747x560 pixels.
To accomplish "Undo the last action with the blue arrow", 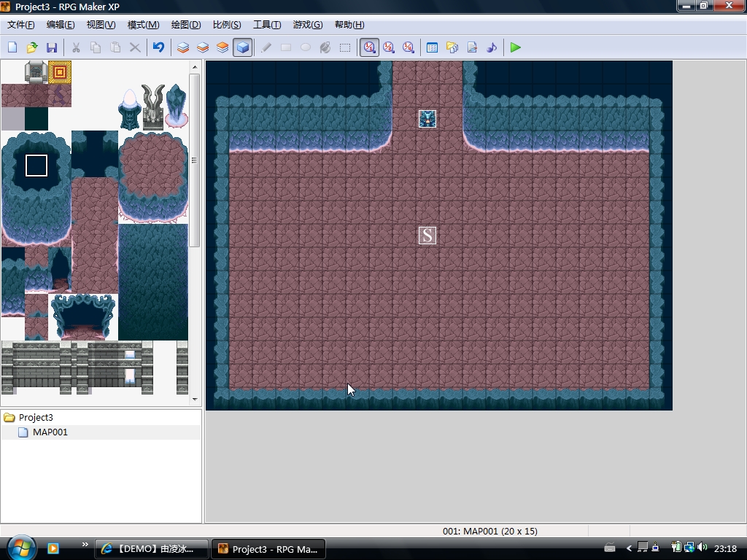I will point(158,47).
